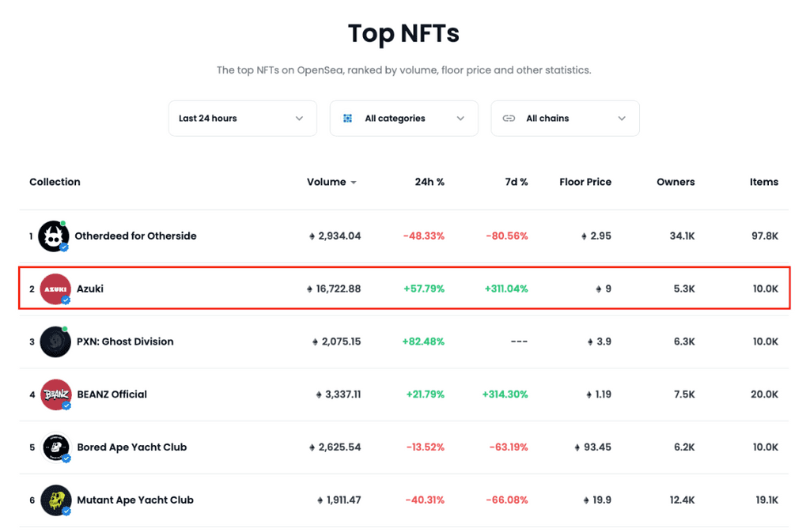Open the Bored Ape Yacht Club logo
The width and height of the screenshot is (810, 532).
point(55,447)
